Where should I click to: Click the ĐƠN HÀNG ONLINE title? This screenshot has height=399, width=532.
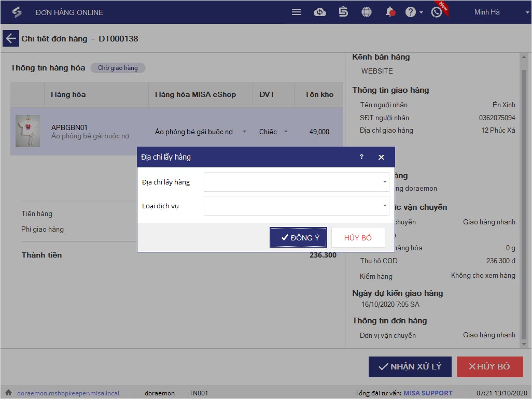pos(69,12)
